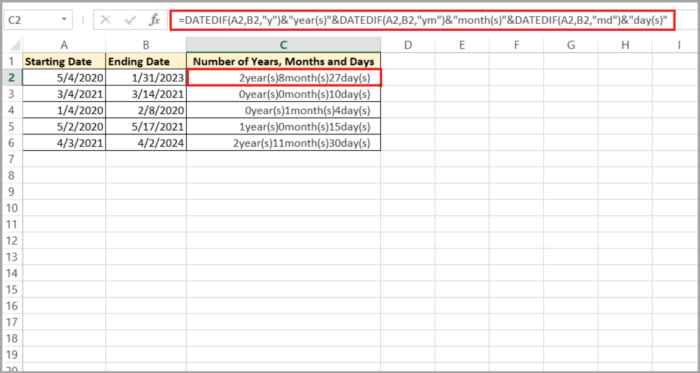Image resolution: width=700 pixels, height=373 pixels.
Task: Click the three-dot formula bar resize handle
Action: coord(83,20)
